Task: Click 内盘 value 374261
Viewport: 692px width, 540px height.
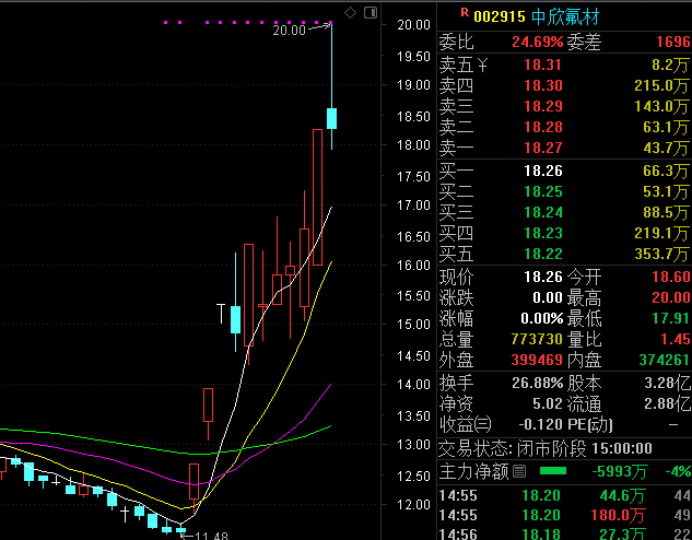Action: pos(665,360)
